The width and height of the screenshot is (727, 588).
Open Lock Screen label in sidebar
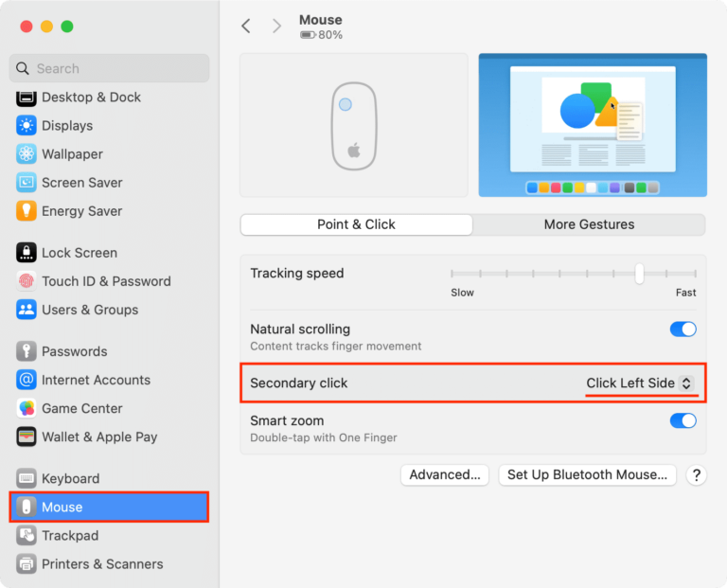pyautogui.click(x=80, y=253)
